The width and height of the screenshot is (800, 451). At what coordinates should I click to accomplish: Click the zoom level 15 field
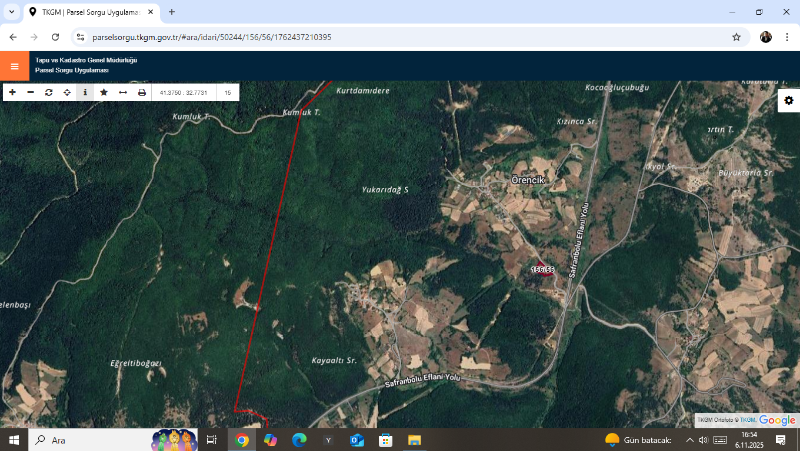[228, 92]
